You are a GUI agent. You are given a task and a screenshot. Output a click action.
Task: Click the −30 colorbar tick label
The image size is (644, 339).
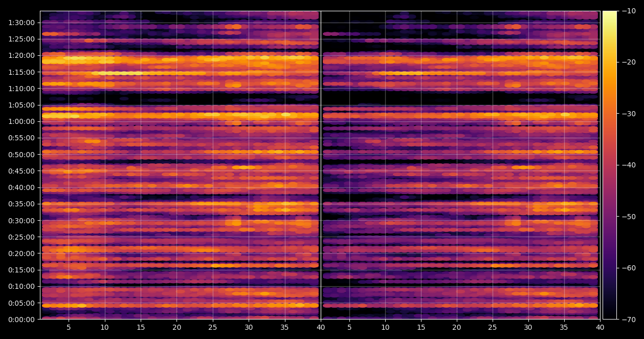click(x=629, y=114)
